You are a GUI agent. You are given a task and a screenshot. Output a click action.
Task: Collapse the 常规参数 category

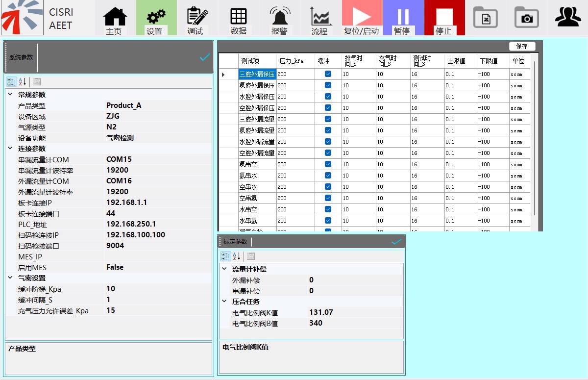10,95
